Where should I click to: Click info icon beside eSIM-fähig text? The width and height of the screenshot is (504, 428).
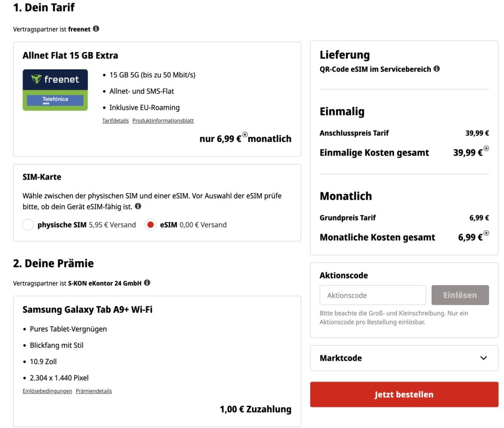point(138,206)
